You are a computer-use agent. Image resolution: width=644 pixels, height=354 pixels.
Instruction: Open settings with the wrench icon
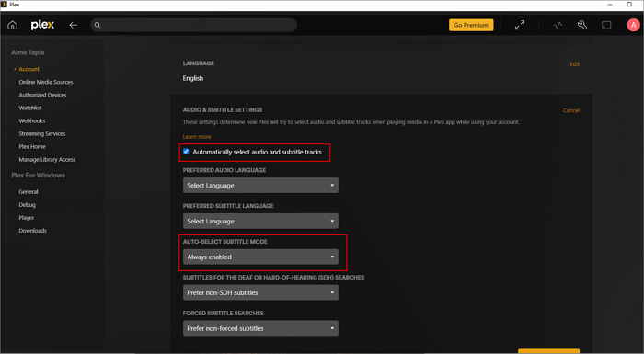(x=582, y=25)
